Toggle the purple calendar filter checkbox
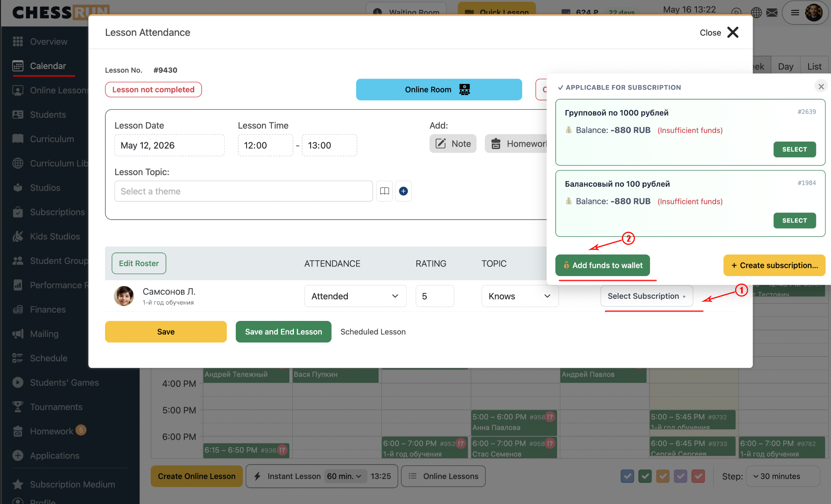Image resolution: width=831 pixels, height=504 pixels. 681,476
